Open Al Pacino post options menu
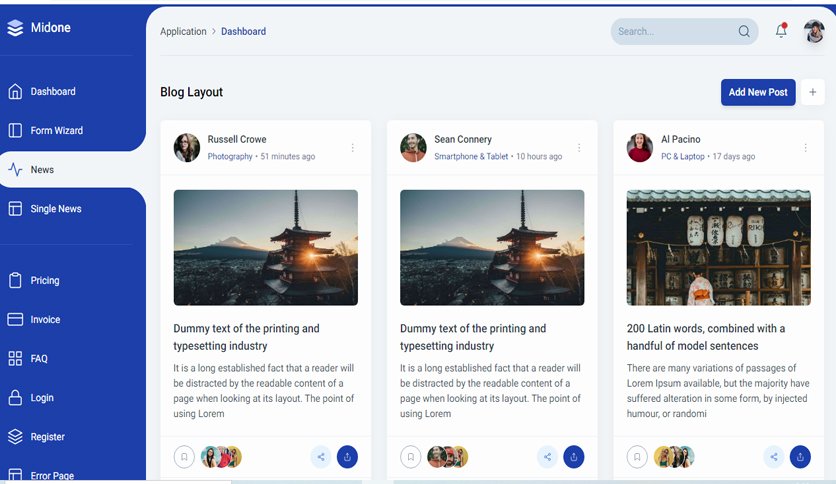Image resolution: width=836 pixels, height=484 pixels. (x=806, y=148)
